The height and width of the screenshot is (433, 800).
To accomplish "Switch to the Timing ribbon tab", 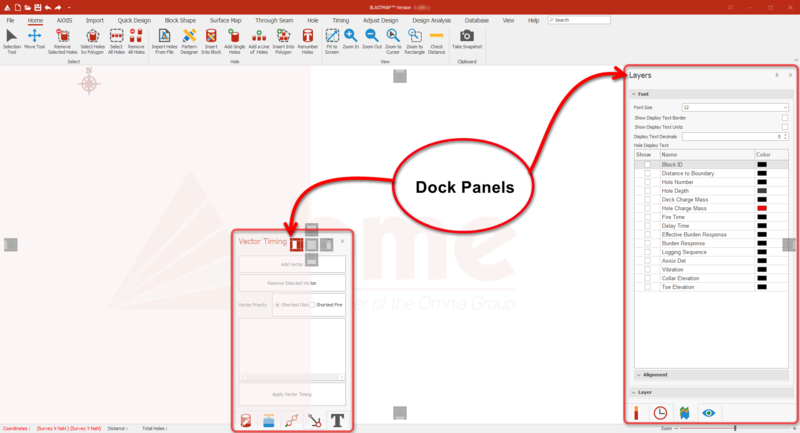I will [340, 20].
